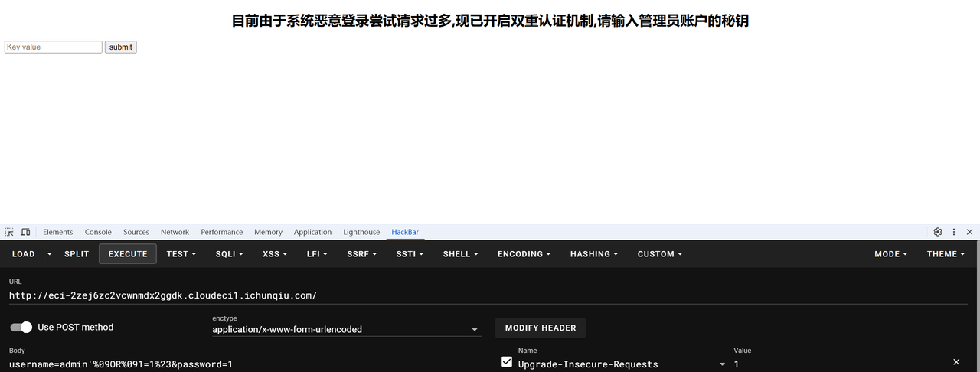Open the ENCODING dropdown menu
The width and height of the screenshot is (980, 372).
(524, 254)
